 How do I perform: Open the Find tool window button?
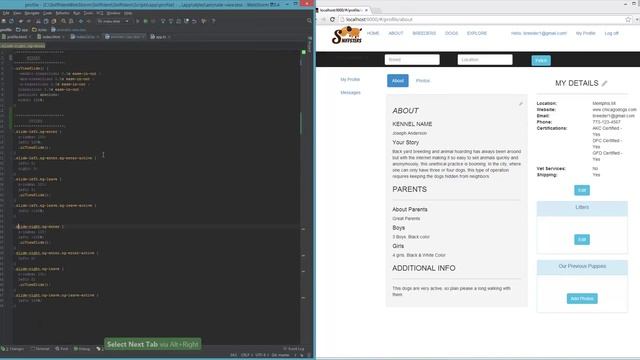(x=62, y=349)
